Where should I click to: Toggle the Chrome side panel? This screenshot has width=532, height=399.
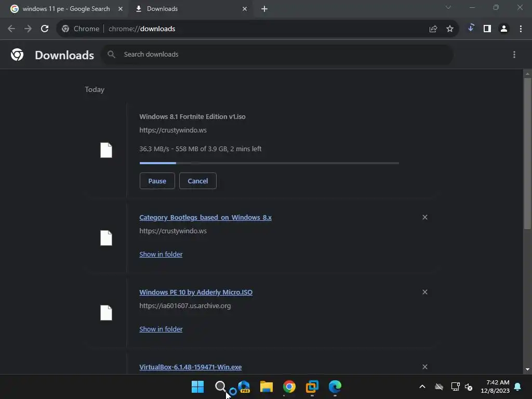click(487, 29)
